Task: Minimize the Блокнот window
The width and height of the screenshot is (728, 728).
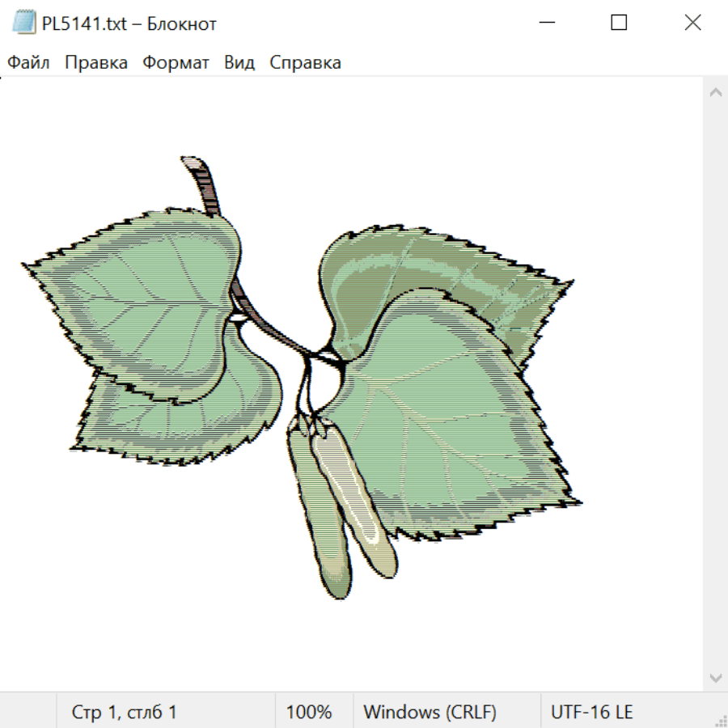Action: point(546,23)
